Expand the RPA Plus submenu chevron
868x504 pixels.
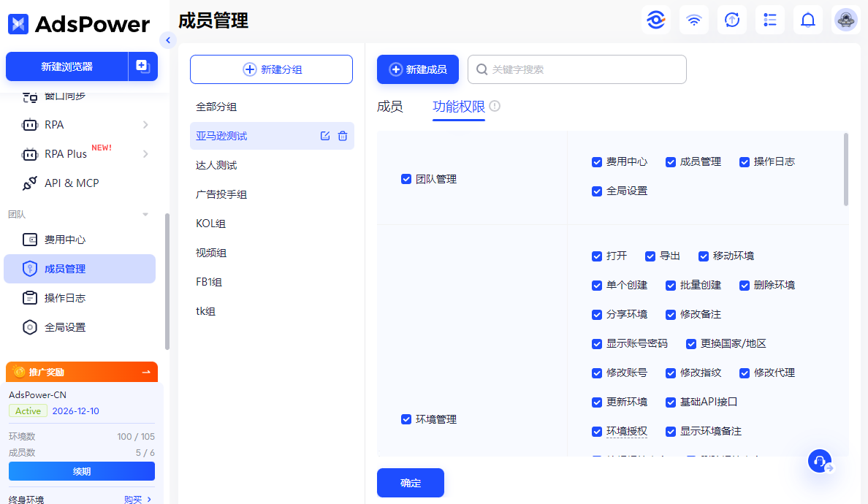click(145, 154)
